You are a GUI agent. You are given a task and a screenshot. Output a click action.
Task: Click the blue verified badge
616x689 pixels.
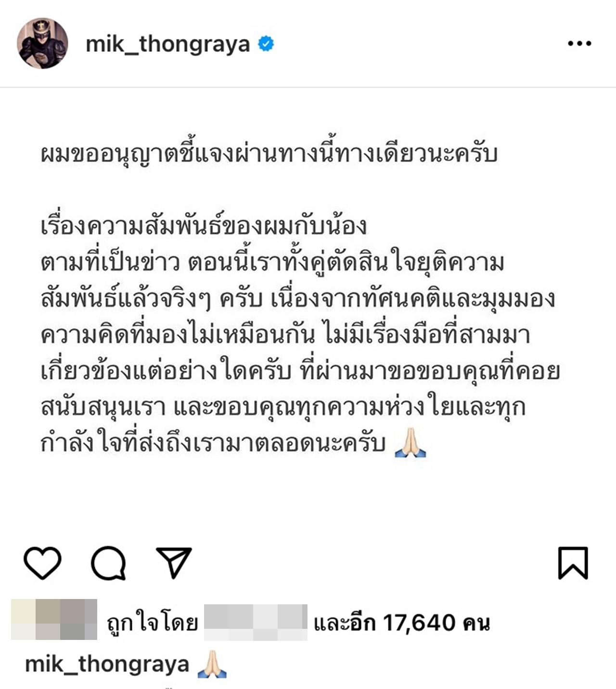click(x=266, y=44)
